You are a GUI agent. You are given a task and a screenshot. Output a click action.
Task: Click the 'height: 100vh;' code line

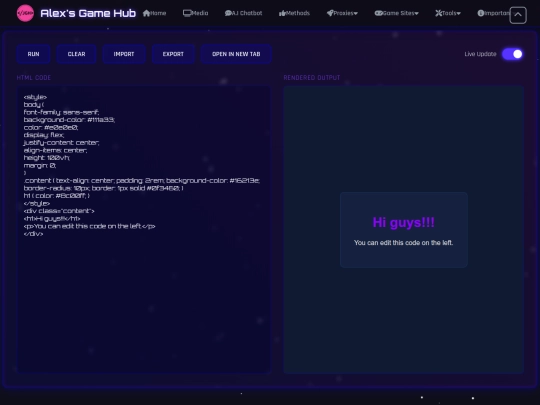tap(46, 158)
